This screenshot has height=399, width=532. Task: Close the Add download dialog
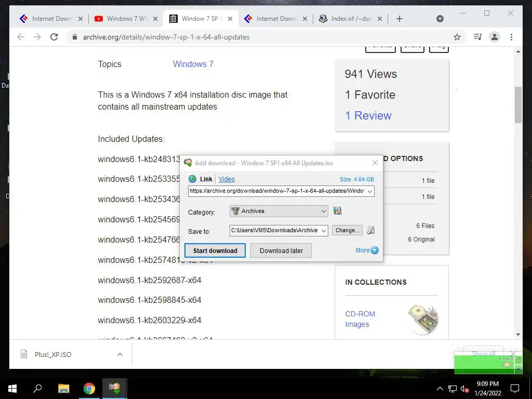(375, 163)
